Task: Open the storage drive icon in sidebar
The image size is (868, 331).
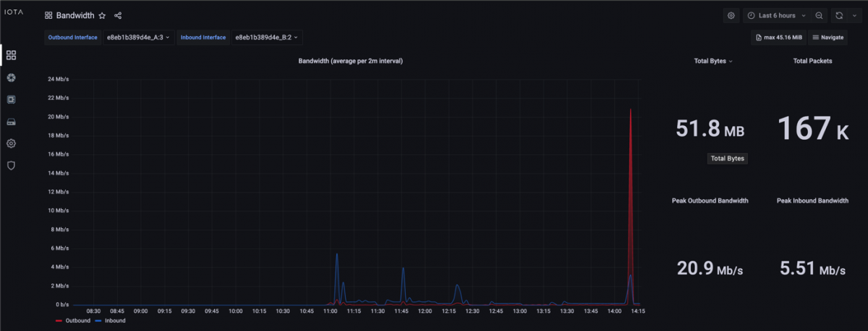Action: pos(11,122)
